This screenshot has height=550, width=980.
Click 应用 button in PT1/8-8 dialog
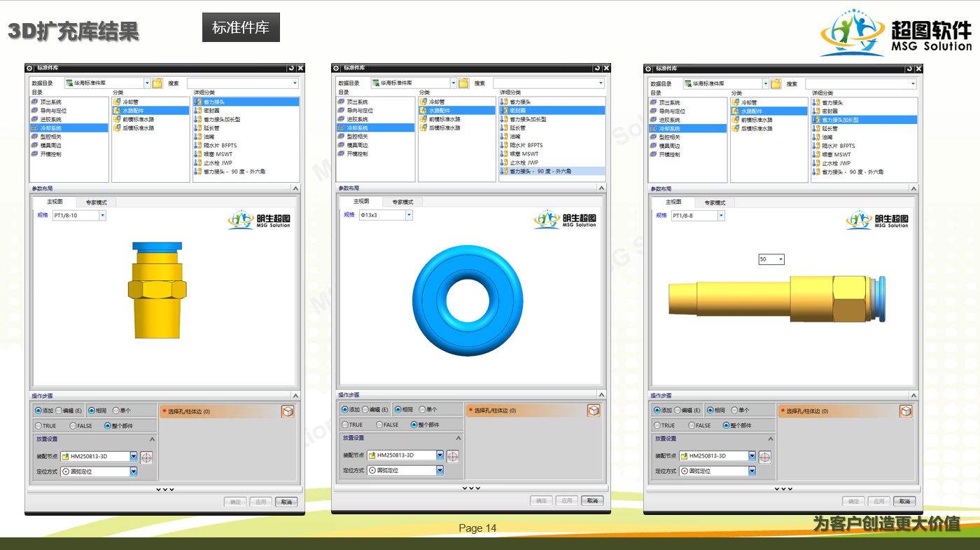pos(879,501)
